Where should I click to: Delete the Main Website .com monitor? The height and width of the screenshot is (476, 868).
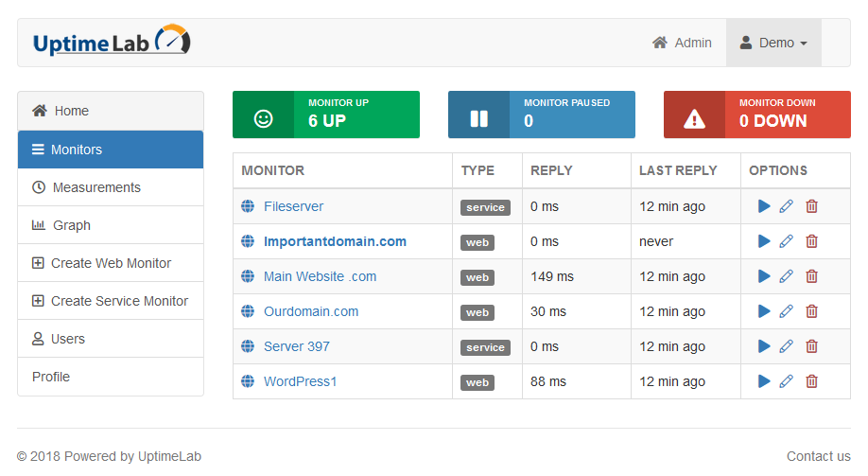[811, 276]
